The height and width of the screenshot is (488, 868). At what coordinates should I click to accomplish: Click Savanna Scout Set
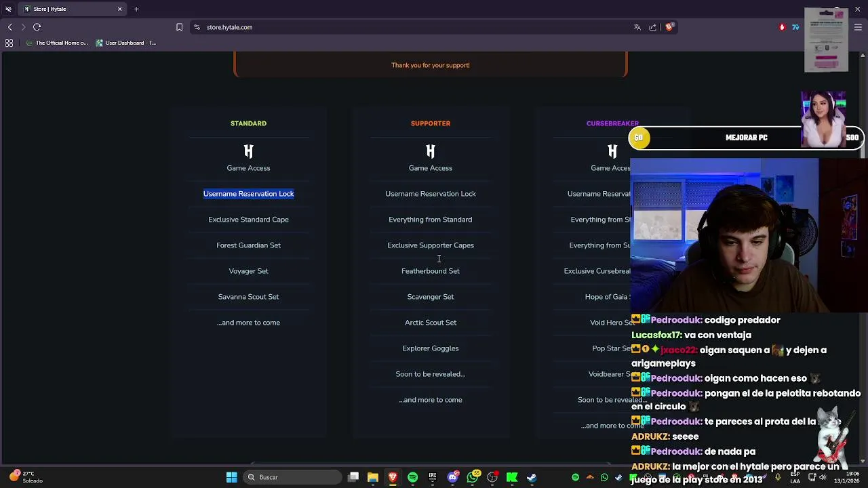248,297
